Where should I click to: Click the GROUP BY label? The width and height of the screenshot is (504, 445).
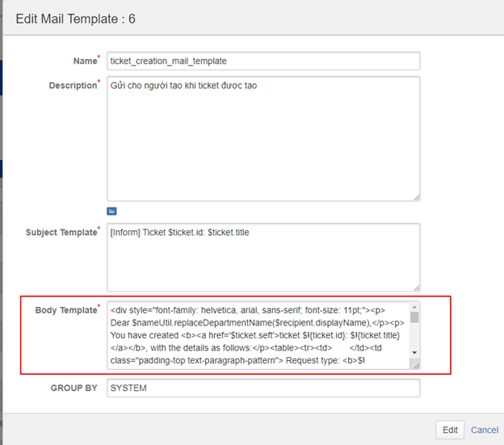pyautogui.click(x=74, y=388)
